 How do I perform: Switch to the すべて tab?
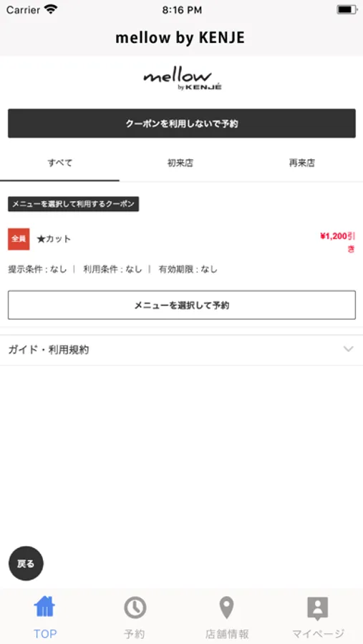(59, 163)
